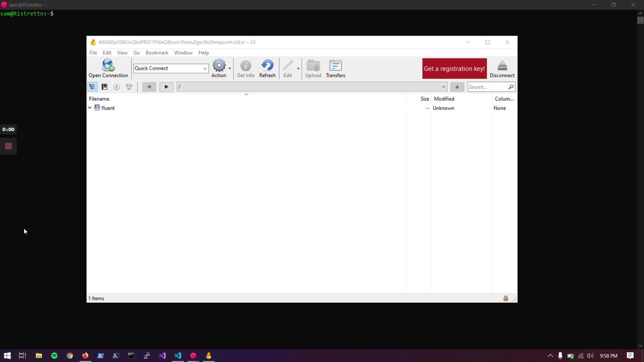644x362 pixels.
Task: Open the Edit dropdown arrow
Action: tap(298, 68)
